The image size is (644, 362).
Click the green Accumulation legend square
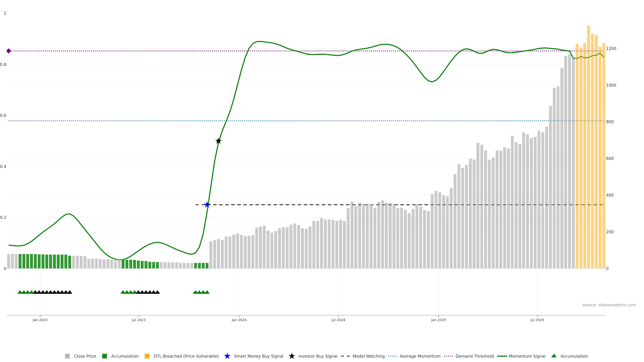(104, 356)
